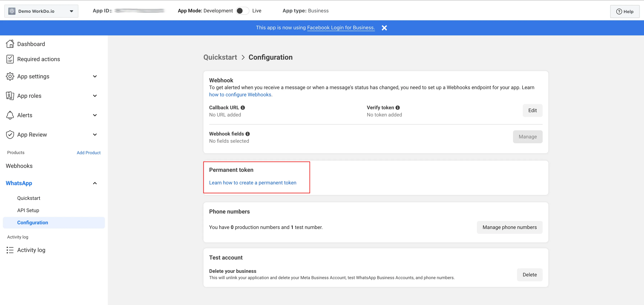
Task: Click the 'No URL added' text
Action: click(x=225, y=115)
